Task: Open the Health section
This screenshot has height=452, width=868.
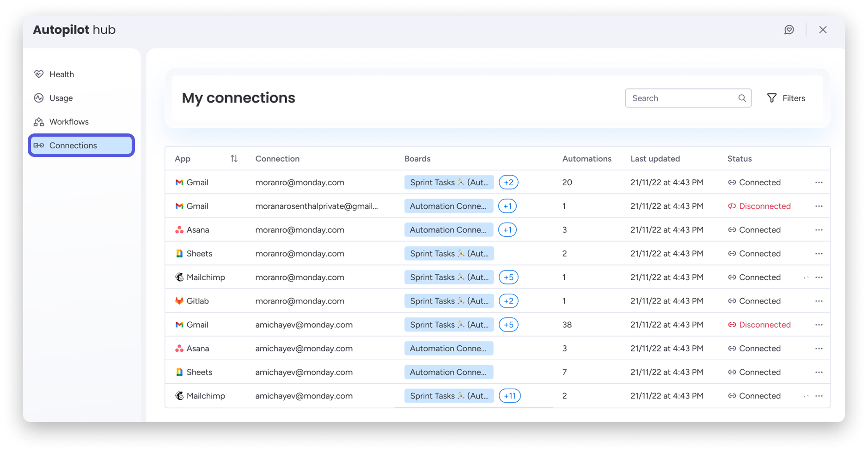Action: (x=61, y=74)
